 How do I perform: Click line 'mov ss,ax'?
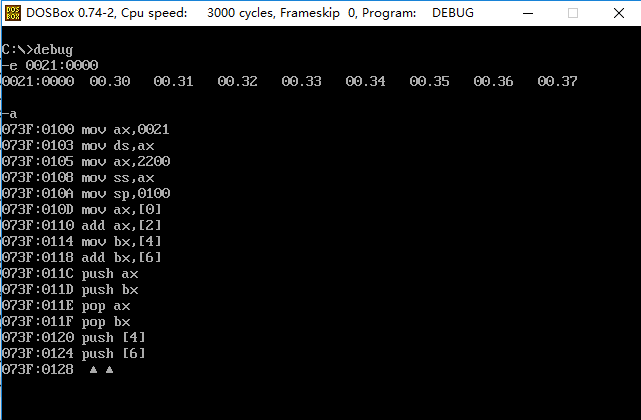(78, 177)
